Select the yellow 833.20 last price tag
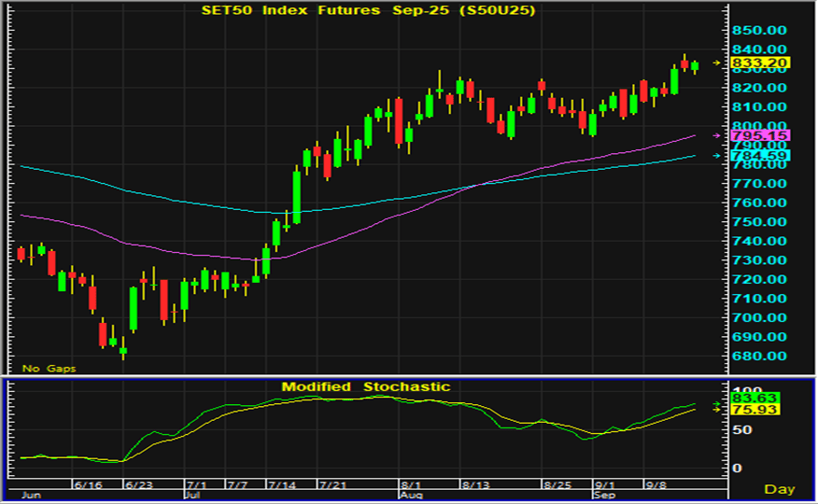Viewport: 818px width, 504px height. 761,63
